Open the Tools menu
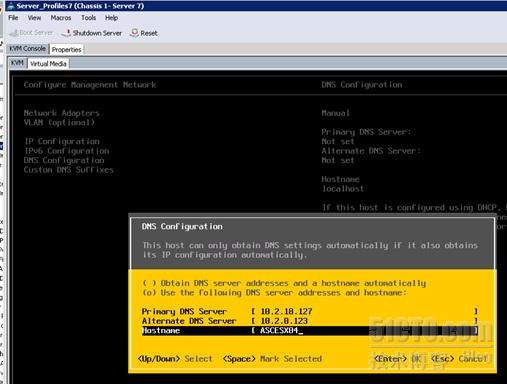Viewport: 507px width, 384px height. click(x=88, y=18)
